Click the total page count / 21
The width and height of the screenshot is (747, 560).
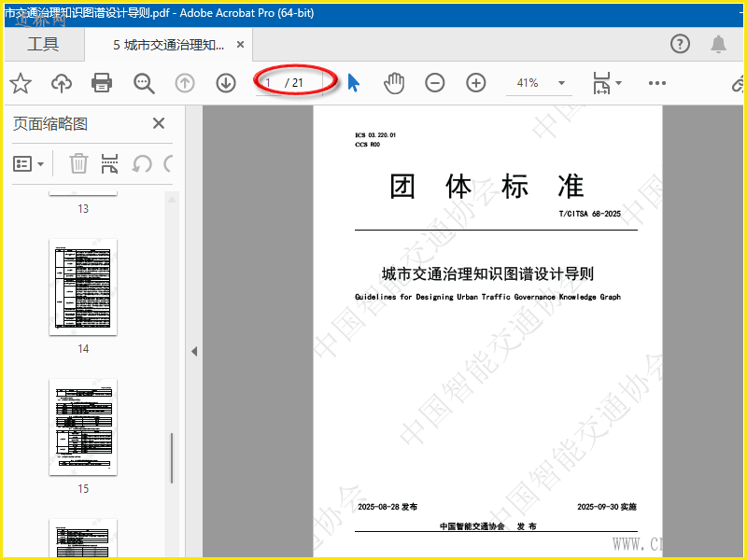click(294, 83)
